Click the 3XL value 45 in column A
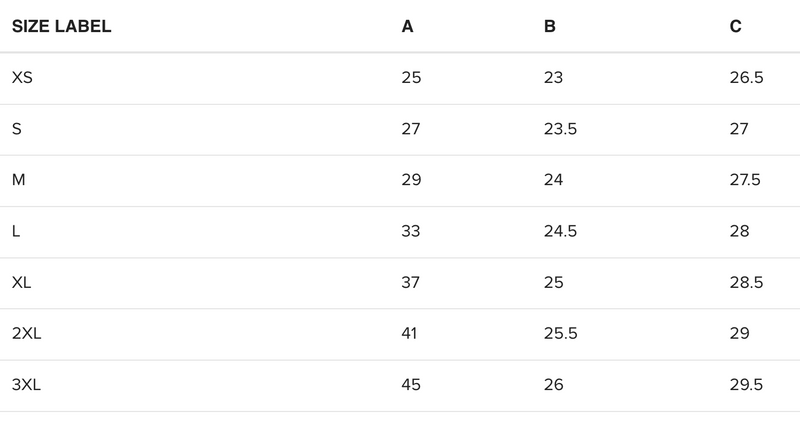 coord(411,385)
